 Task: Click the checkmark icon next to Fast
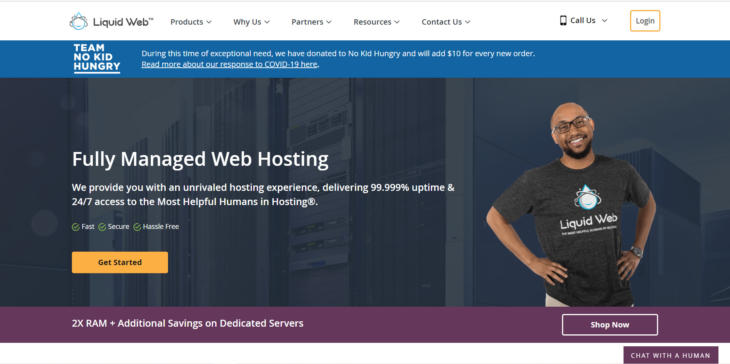pyautogui.click(x=75, y=227)
